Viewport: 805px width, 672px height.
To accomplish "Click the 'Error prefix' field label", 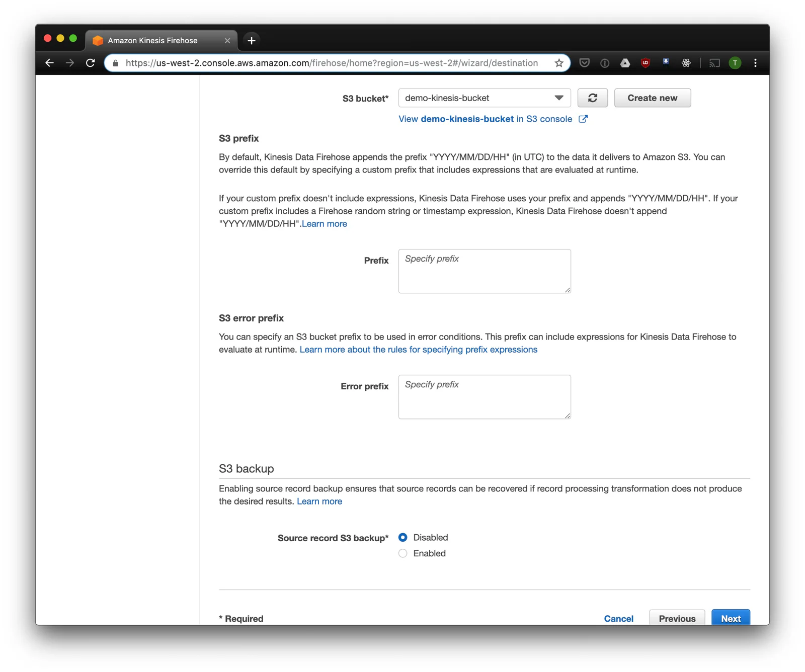I will [x=365, y=386].
